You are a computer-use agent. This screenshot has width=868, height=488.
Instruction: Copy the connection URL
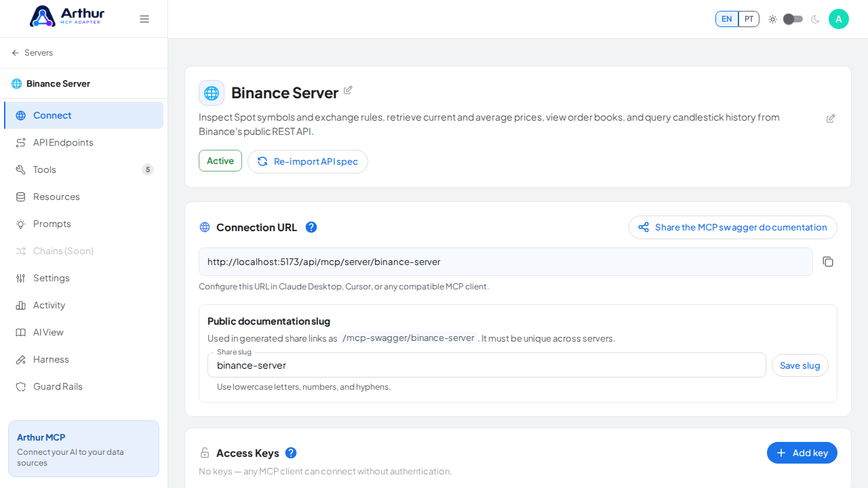pyautogui.click(x=828, y=262)
